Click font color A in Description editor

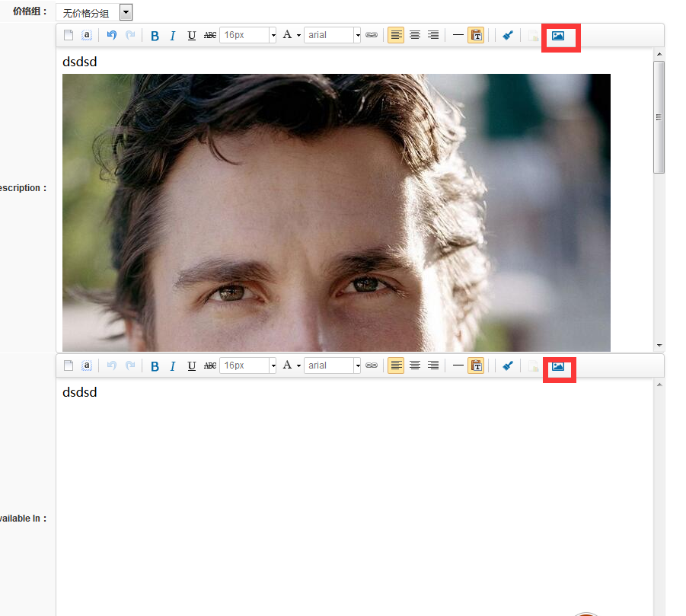pos(287,34)
